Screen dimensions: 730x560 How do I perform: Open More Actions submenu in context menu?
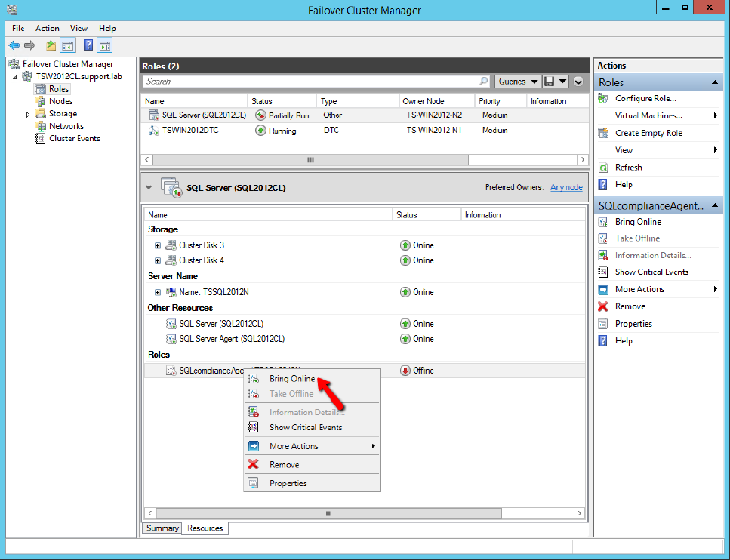click(x=313, y=446)
